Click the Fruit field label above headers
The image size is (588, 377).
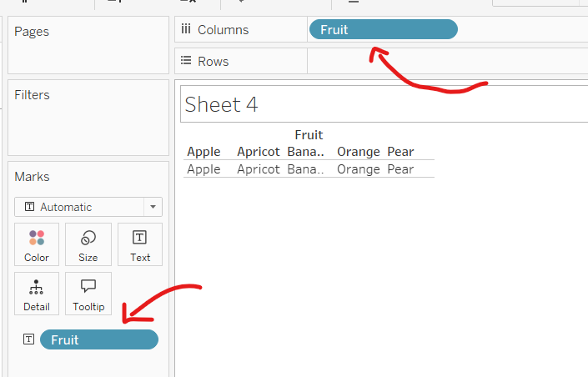tap(309, 134)
